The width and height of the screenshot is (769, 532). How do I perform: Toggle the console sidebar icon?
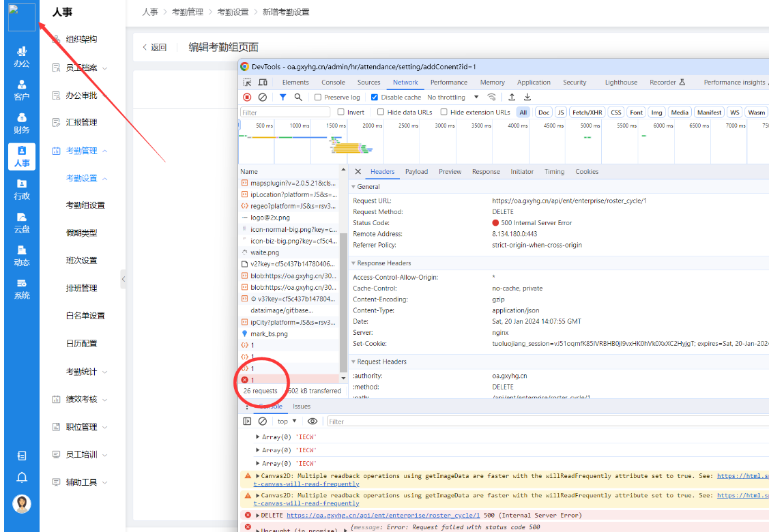247,422
